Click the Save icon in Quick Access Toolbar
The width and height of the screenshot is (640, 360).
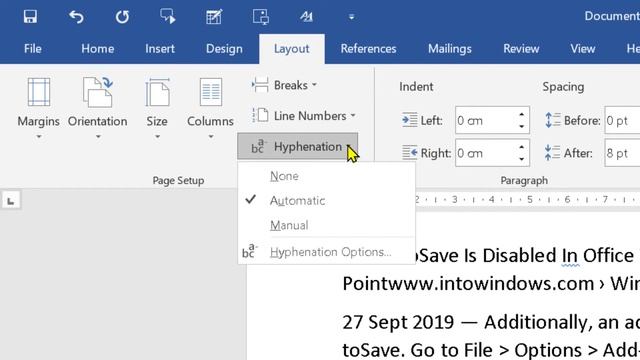30,17
